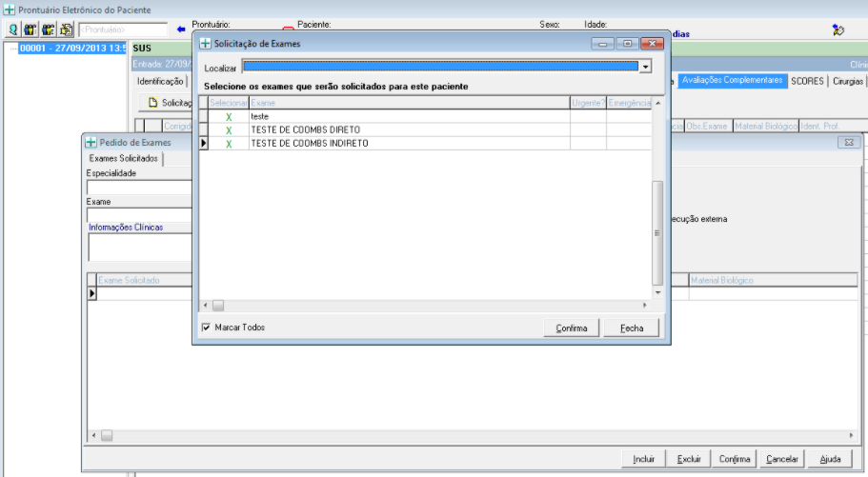Click the TESTE DE COOMBS INDIRETO name cell
This screenshot has width=868, height=477.
410,144
